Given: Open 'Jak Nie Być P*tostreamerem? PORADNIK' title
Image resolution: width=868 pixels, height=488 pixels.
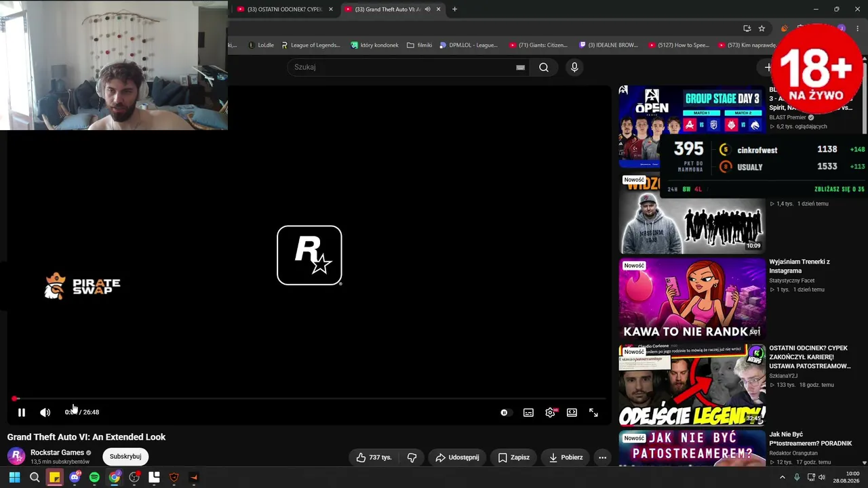Looking at the screenshot, I should click(x=810, y=439).
